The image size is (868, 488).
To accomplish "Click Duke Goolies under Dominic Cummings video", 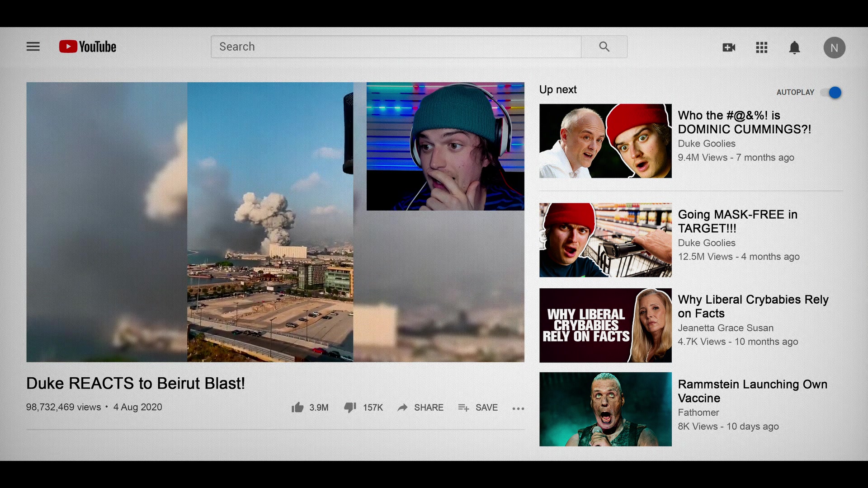I will [x=707, y=144].
